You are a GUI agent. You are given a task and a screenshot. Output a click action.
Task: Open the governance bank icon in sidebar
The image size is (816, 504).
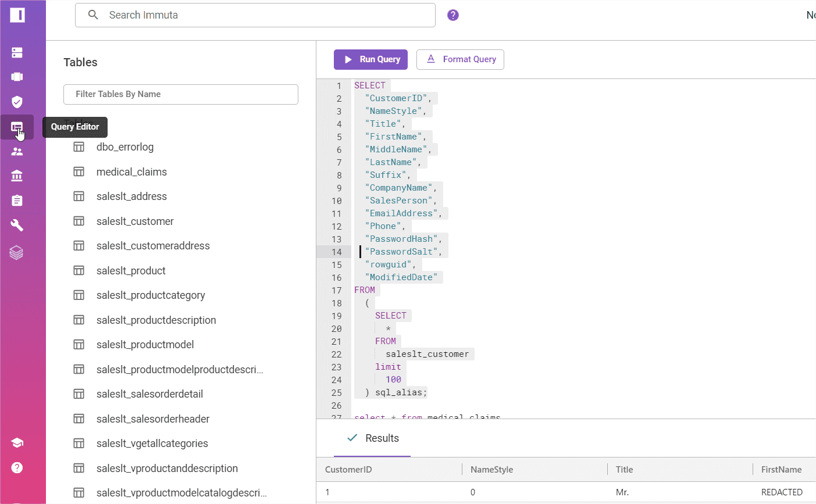coord(16,175)
